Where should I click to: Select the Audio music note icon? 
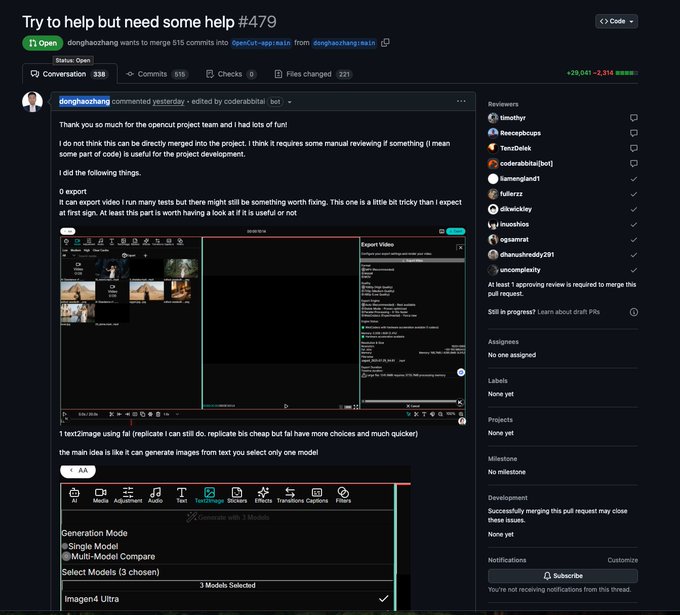pyautogui.click(x=155, y=495)
